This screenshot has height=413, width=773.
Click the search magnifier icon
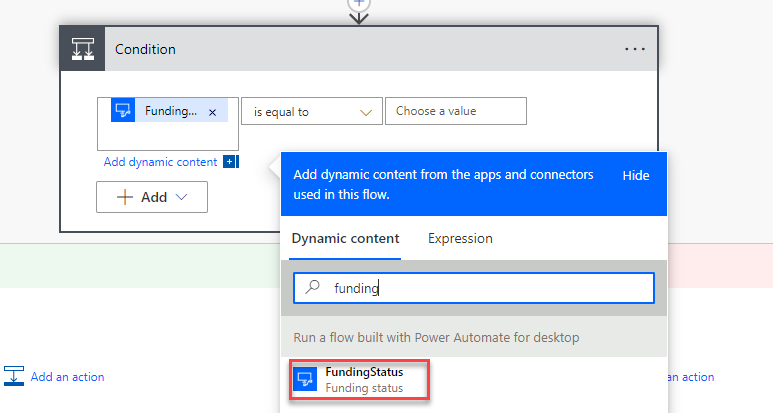point(313,287)
